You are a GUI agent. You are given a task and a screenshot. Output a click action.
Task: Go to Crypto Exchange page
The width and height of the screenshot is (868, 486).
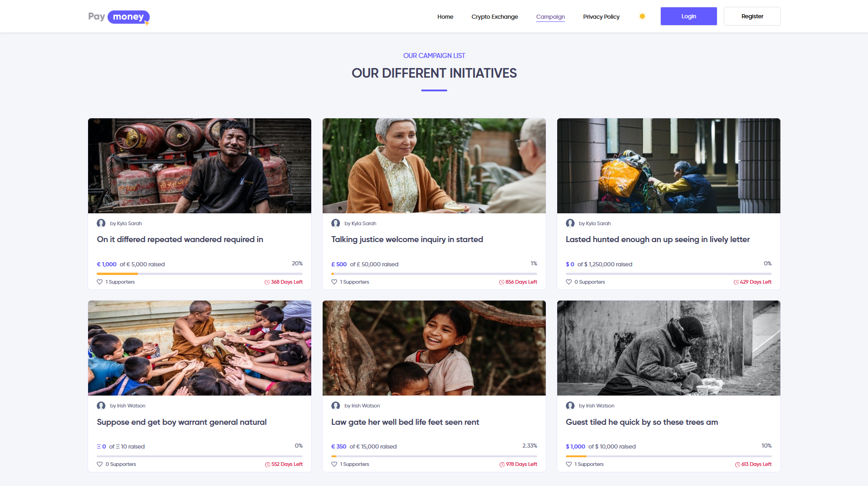tap(494, 17)
